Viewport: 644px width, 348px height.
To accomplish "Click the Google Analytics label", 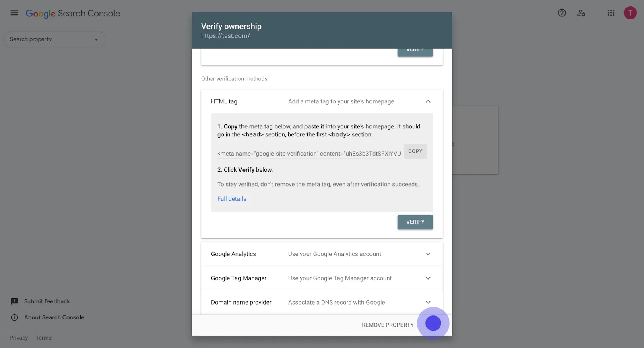I will [233, 254].
